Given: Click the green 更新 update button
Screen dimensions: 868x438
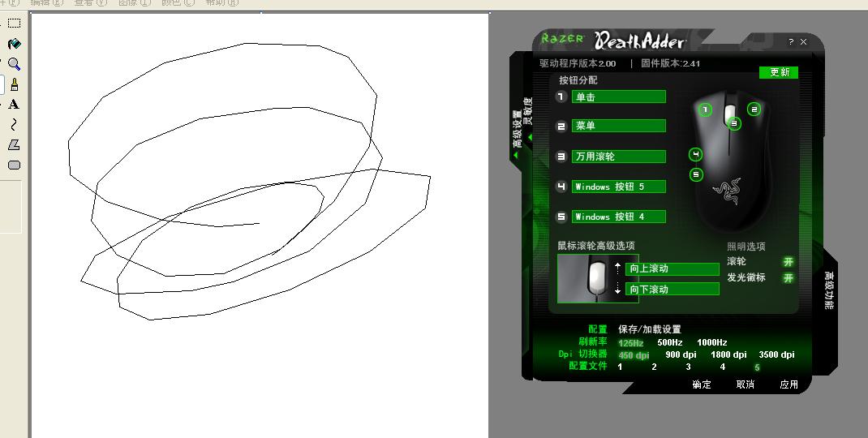Looking at the screenshot, I should coord(779,72).
